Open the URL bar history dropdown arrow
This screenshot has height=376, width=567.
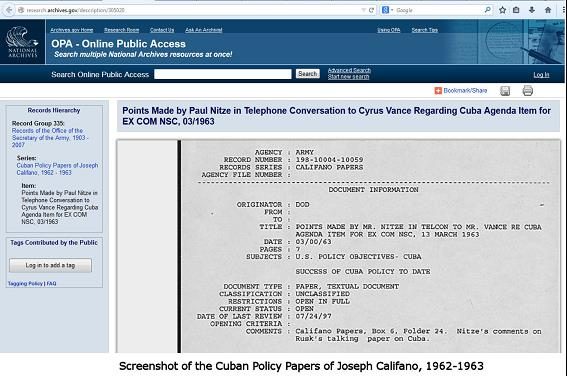coord(363,10)
